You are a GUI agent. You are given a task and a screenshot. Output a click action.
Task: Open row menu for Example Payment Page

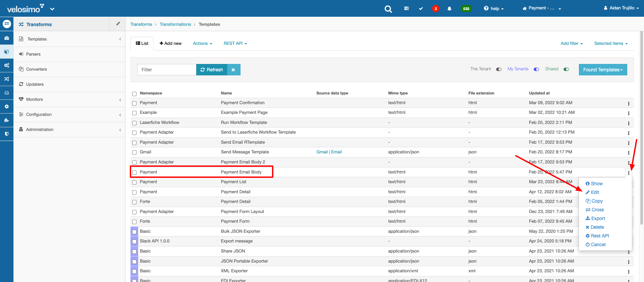click(x=629, y=113)
